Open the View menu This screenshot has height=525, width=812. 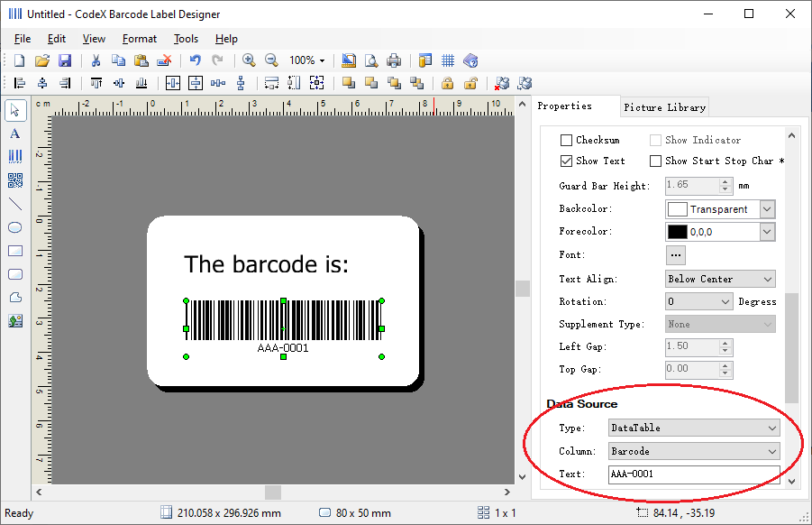[94, 39]
